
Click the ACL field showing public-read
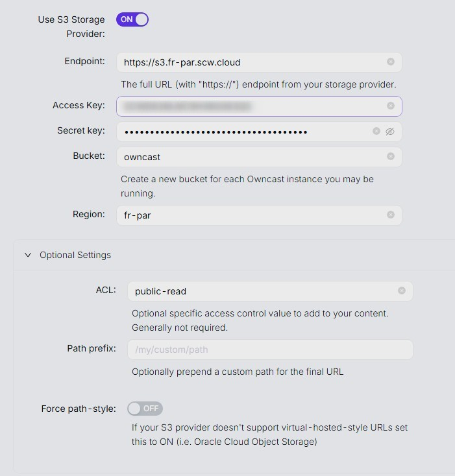pos(260,291)
